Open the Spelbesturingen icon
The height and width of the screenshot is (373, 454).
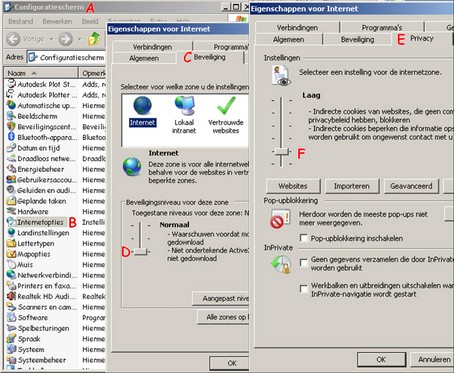click(x=12, y=328)
